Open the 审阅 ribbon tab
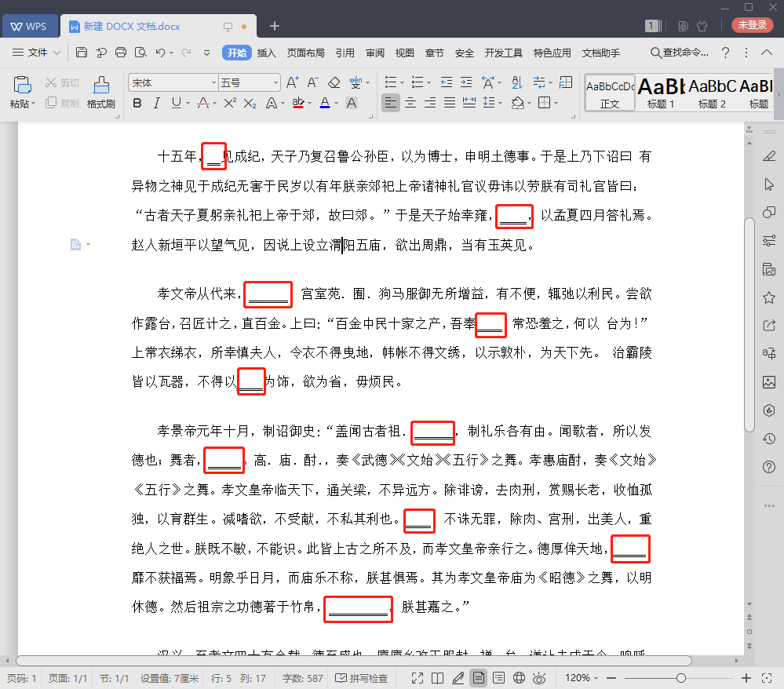Viewport: 784px width, 689px height. pyautogui.click(x=375, y=53)
